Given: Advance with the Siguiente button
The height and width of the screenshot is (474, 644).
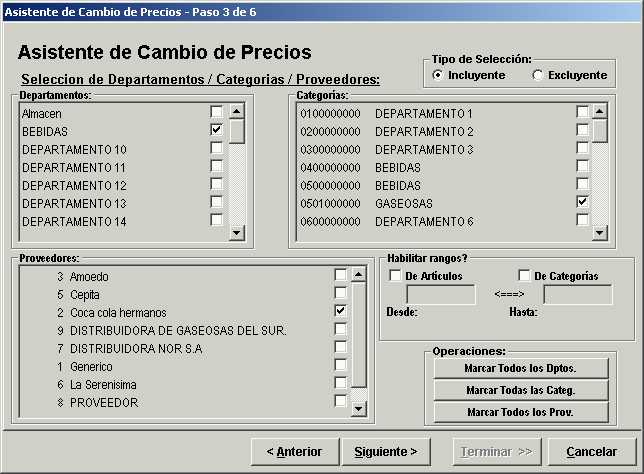Looking at the screenshot, I should pyautogui.click(x=386, y=451).
